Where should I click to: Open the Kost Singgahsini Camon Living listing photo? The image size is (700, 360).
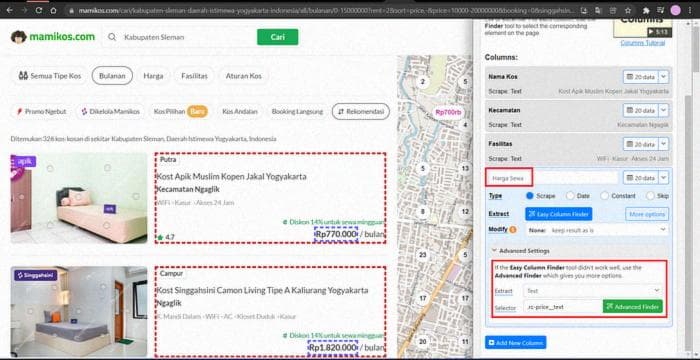79,312
